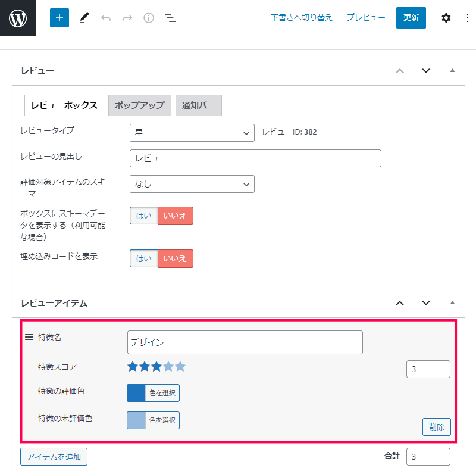Click the レビュー panel heading
This screenshot has height=471, width=476.
[x=37, y=71]
